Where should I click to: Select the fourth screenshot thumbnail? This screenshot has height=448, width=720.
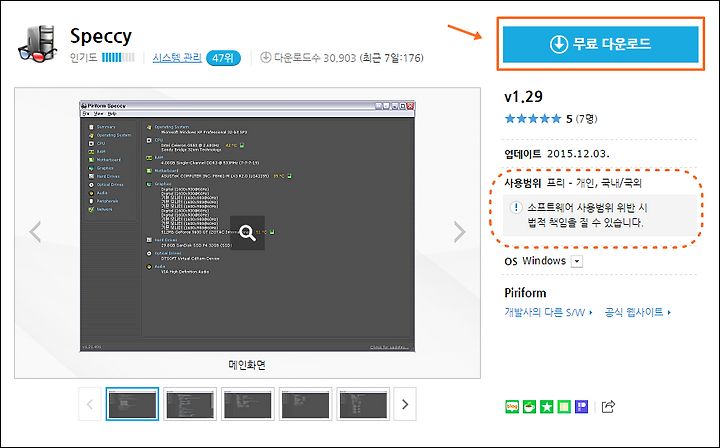pyautogui.click(x=305, y=404)
